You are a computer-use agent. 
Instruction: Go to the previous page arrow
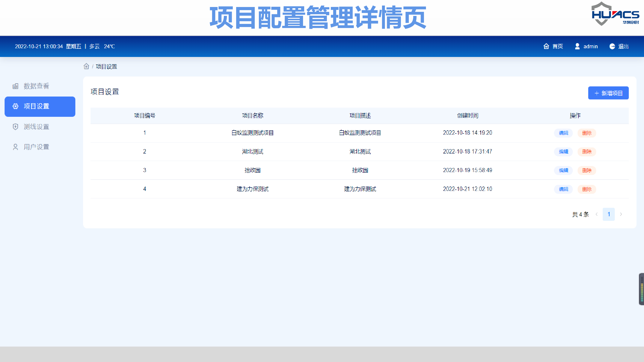596,214
